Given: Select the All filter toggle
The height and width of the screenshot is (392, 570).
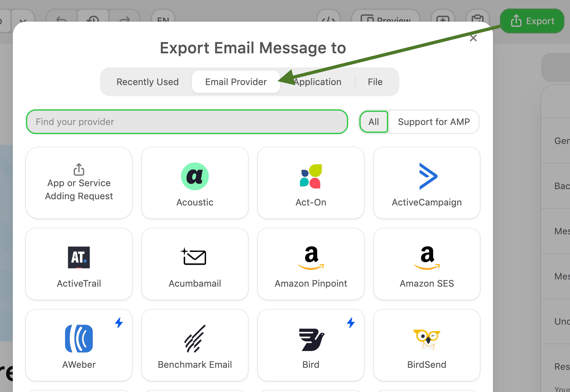Looking at the screenshot, I should [x=373, y=122].
